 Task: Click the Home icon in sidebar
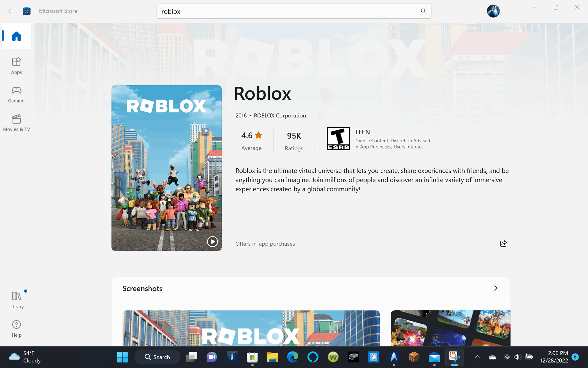tap(17, 36)
